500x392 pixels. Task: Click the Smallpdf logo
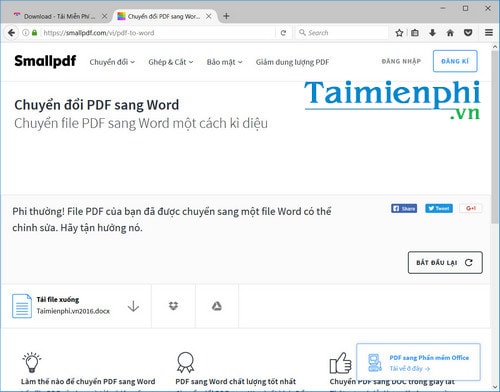[45, 61]
